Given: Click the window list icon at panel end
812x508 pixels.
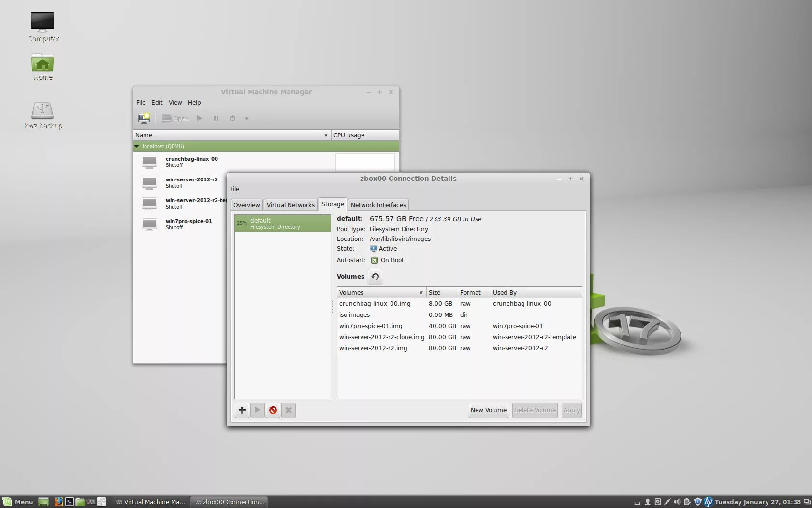Looking at the screenshot, I should click(x=807, y=502).
